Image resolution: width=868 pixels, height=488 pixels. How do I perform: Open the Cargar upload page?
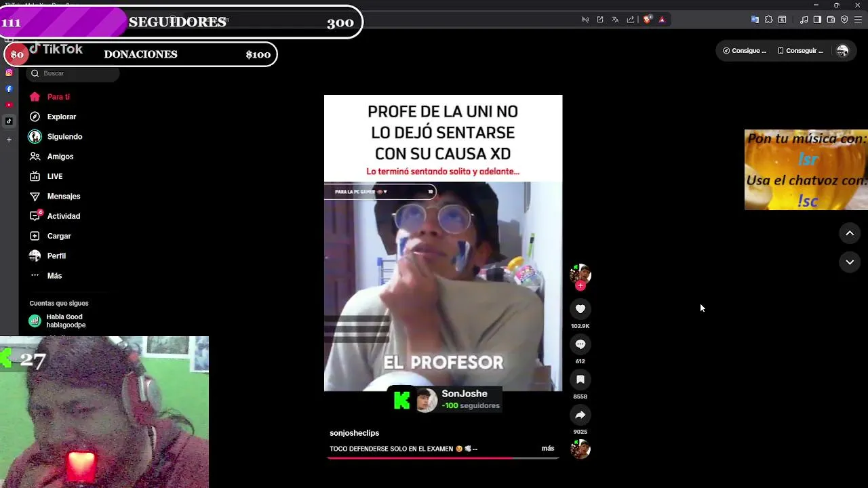tap(59, 236)
